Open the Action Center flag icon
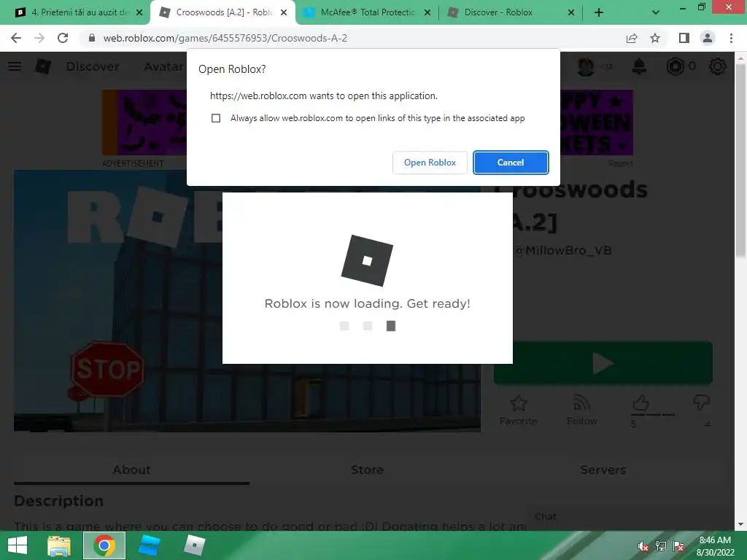 [x=679, y=546]
